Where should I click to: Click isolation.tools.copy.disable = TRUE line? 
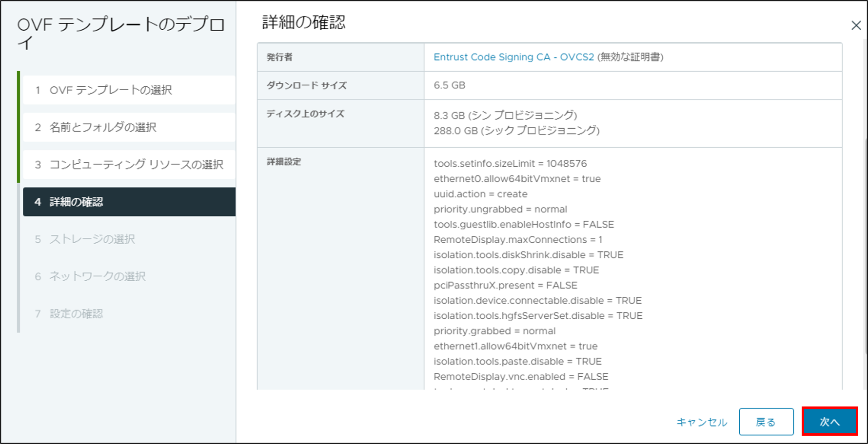pos(516,270)
